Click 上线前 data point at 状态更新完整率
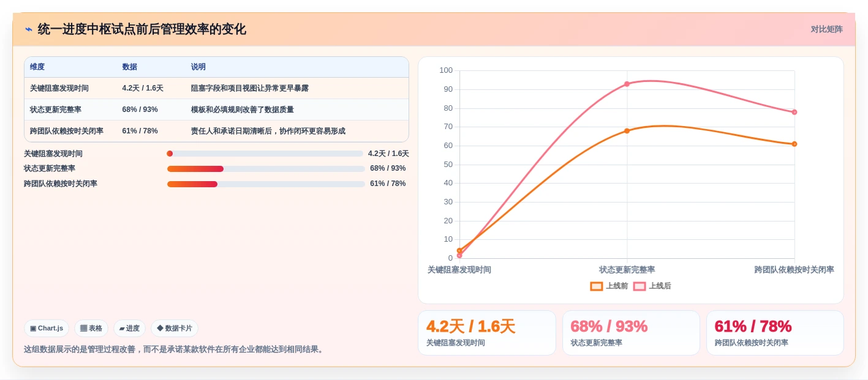 coord(627,131)
